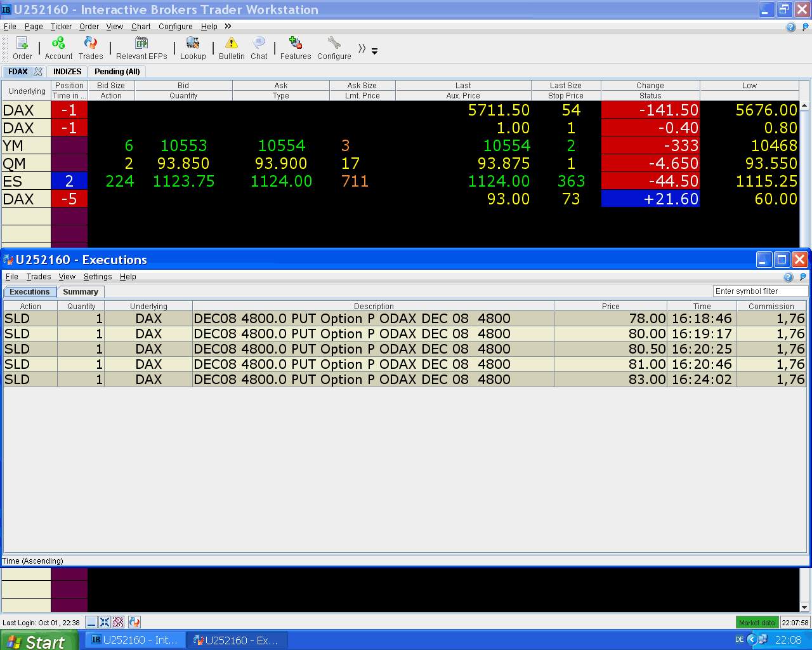Viewport: 812px width, 650px height.
Task: Open the Page menu
Action: [34, 27]
